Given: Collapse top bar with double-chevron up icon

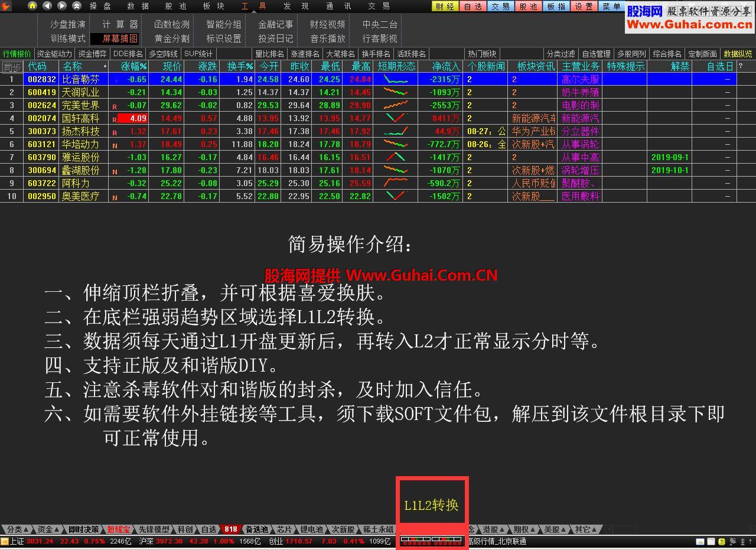Looking at the screenshot, I should (x=77, y=6).
